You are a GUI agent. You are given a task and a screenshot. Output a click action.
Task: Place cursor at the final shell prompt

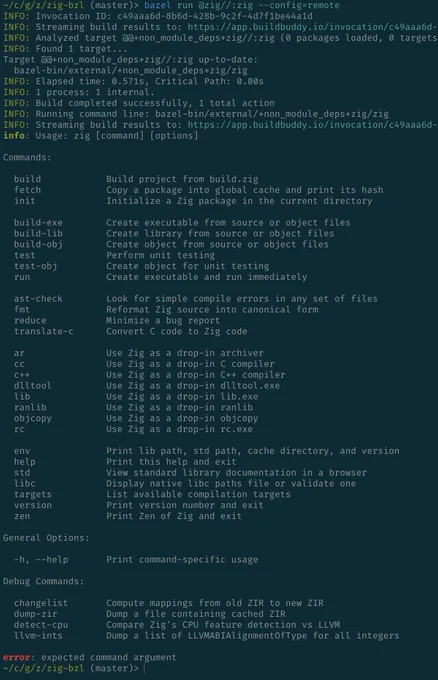(x=144, y=668)
